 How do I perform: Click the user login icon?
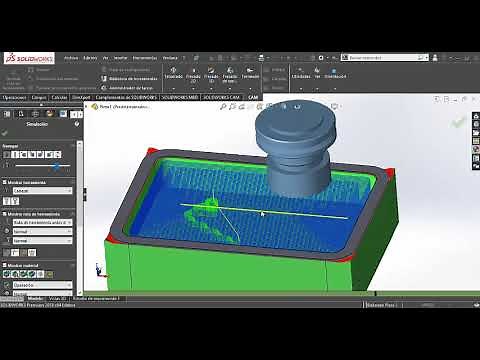coord(435,58)
